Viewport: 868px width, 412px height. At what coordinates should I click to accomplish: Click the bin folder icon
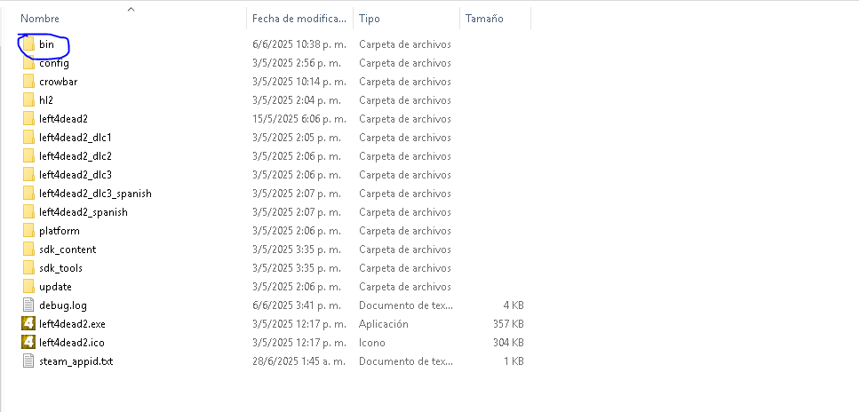click(28, 44)
